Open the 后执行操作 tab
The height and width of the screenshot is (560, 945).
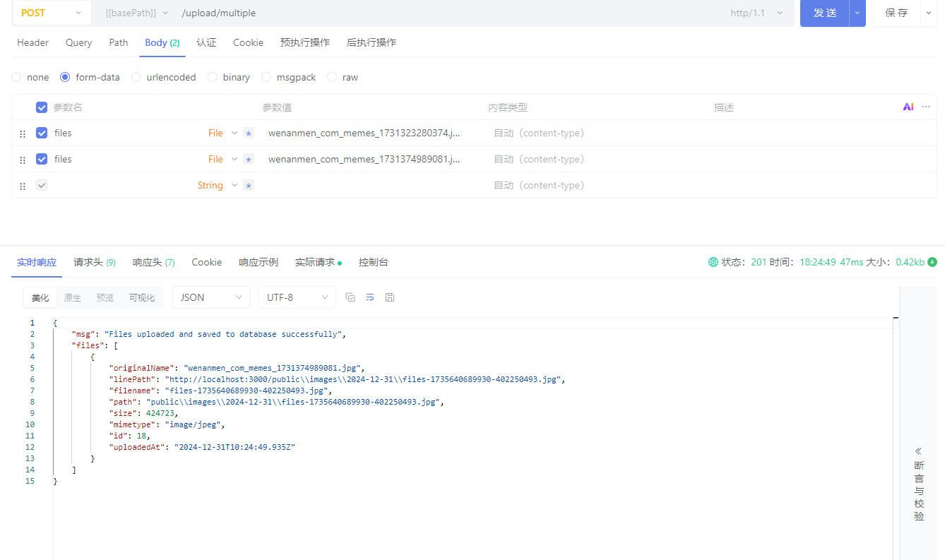[372, 42]
